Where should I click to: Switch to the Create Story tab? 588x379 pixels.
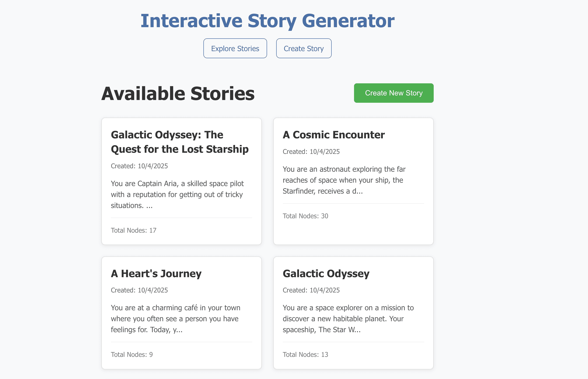tap(304, 48)
